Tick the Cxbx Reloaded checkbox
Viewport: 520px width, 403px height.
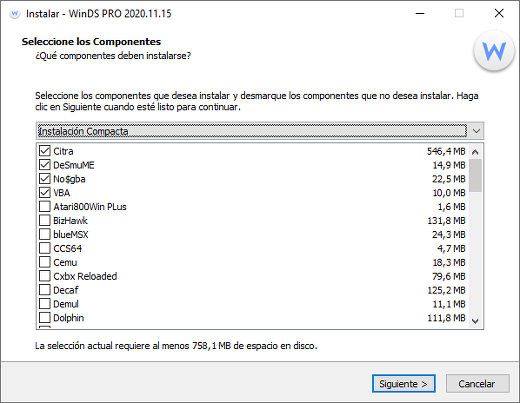(x=45, y=276)
